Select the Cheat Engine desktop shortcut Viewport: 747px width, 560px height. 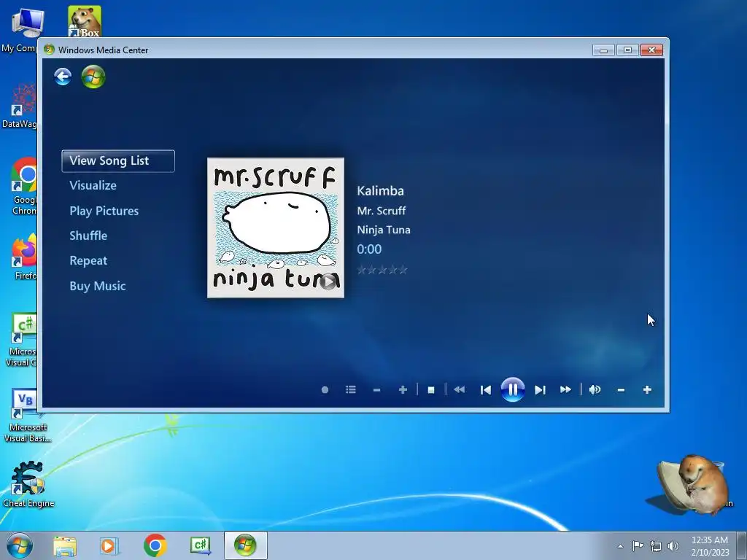(x=28, y=484)
